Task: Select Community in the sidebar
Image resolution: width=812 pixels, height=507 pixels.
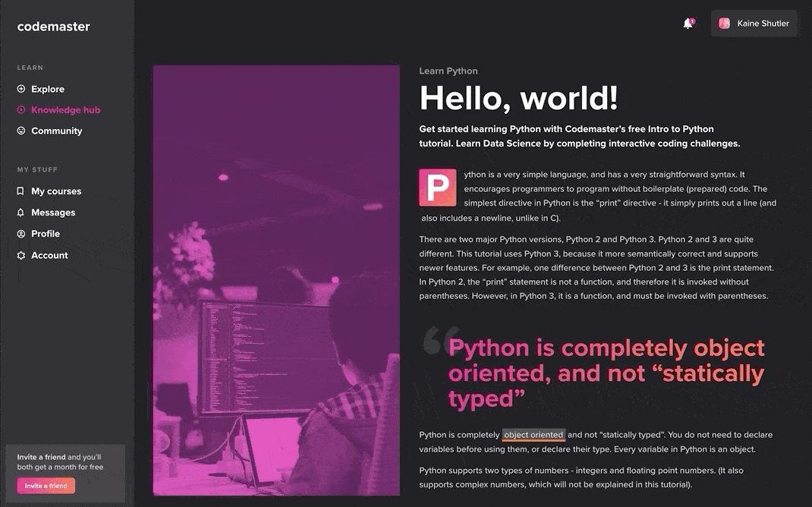Action: point(56,131)
